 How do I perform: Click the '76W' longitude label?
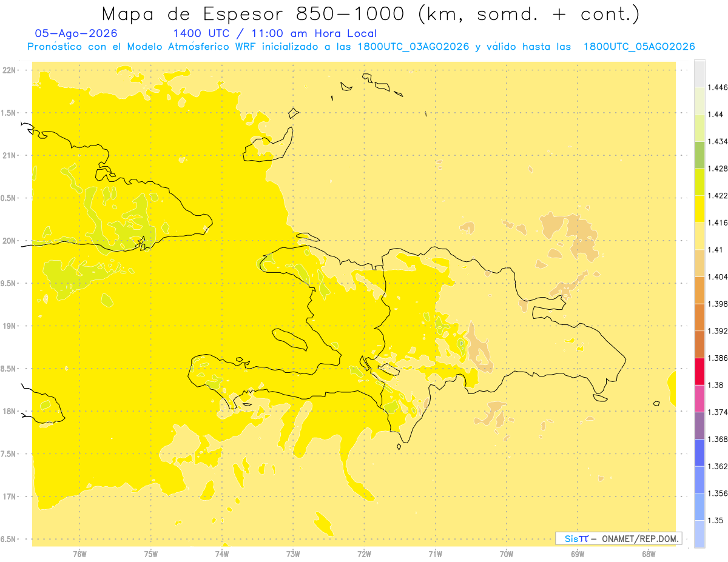tap(79, 554)
